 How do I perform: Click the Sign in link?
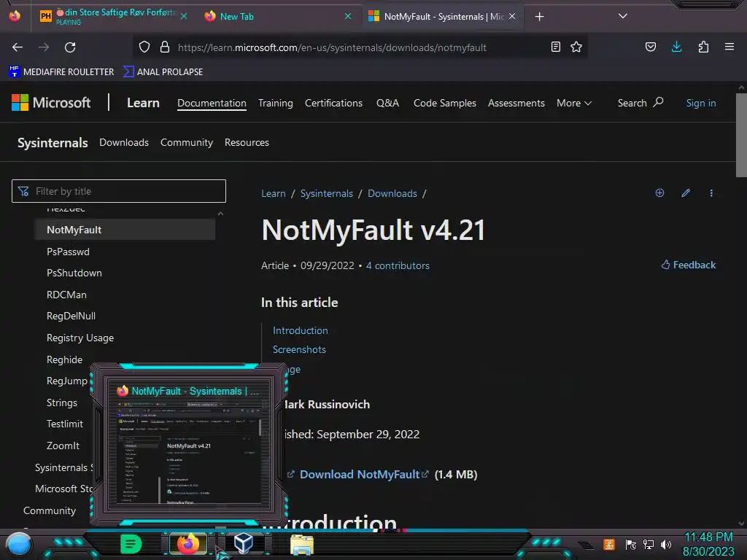pyautogui.click(x=701, y=103)
